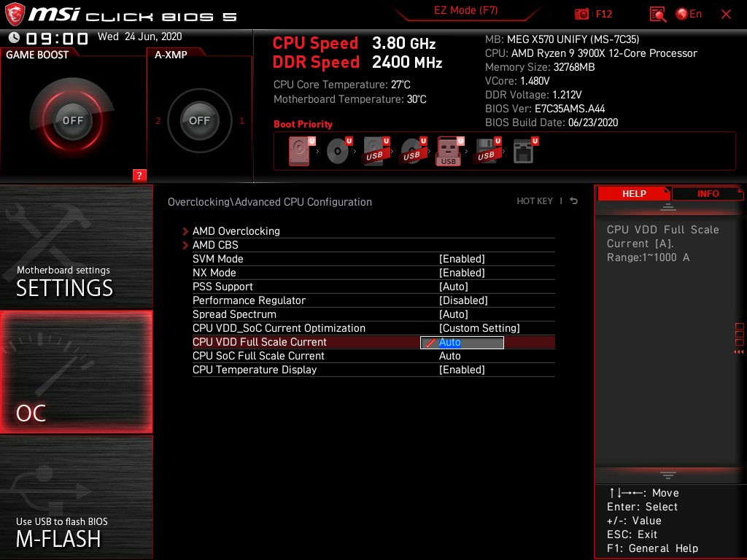Click the Spread Spectrum row label
Screen dimensions: 747x560
(234, 314)
